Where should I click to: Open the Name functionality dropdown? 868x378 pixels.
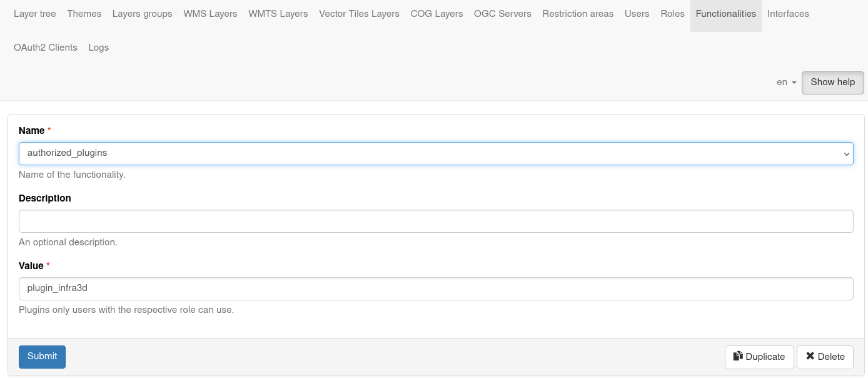[845, 153]
